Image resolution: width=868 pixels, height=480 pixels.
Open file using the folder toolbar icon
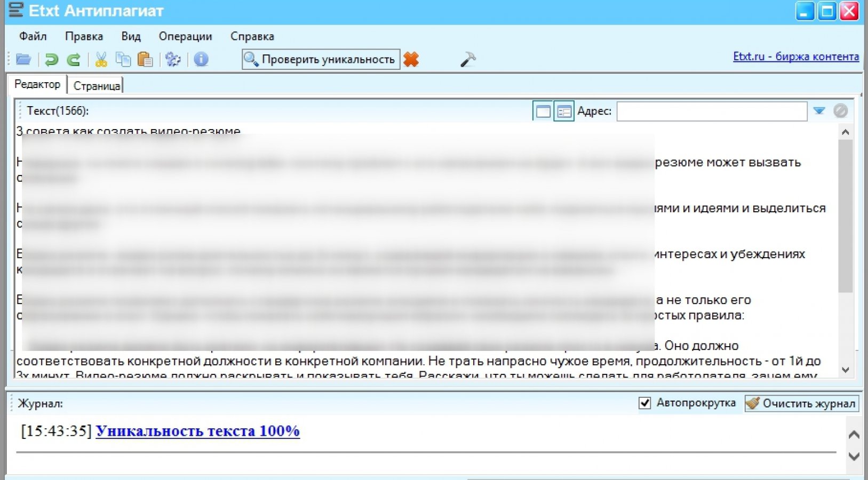(23, 59)
